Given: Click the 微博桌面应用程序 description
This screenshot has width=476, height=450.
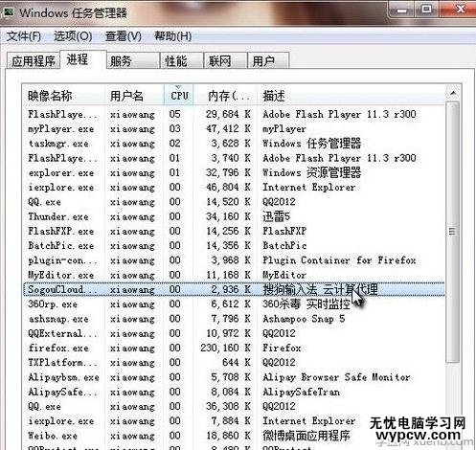Looking at the screenshot, I should 306,436.
